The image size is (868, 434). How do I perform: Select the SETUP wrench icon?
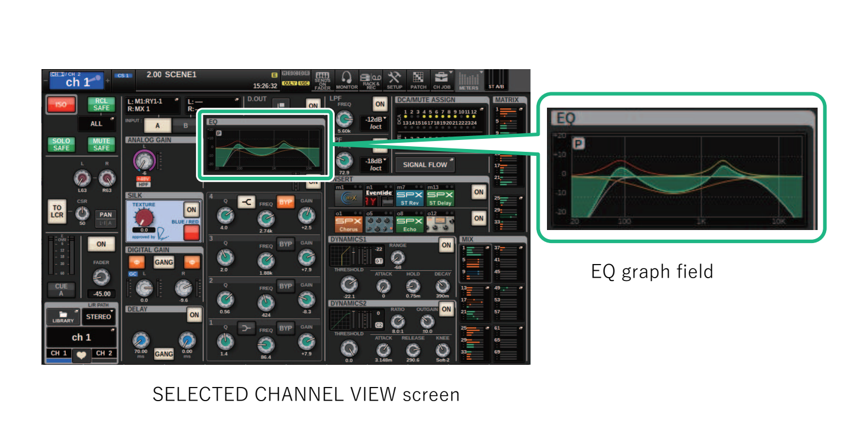point(394,79)
